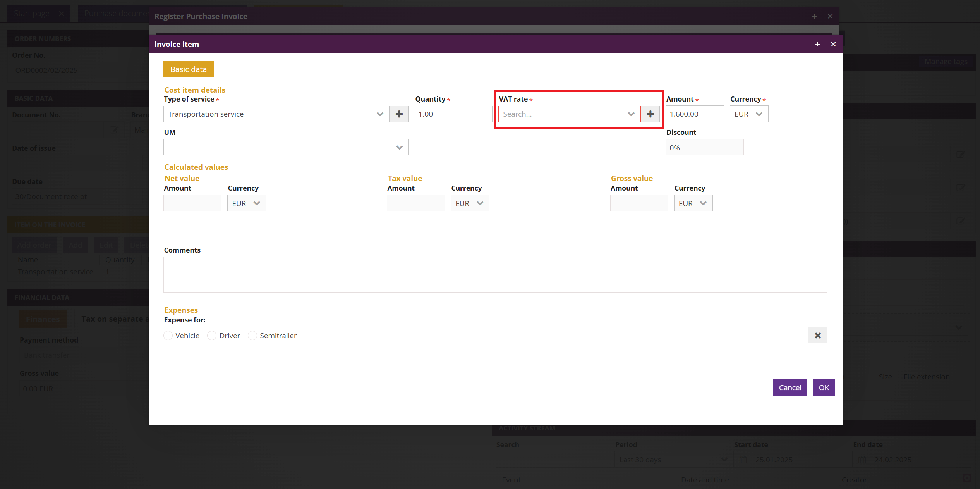Select the Vehicle expense radio button
This screenshot has width=980, height=489.
pyautogui.click(x=168, y=336)
